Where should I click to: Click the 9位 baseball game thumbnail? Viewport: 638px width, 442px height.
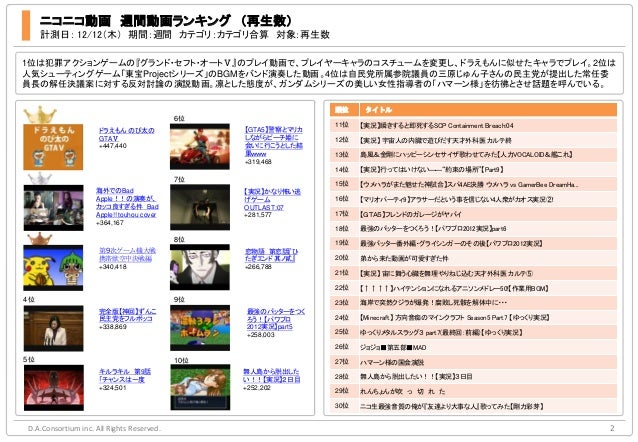point(200,328)
